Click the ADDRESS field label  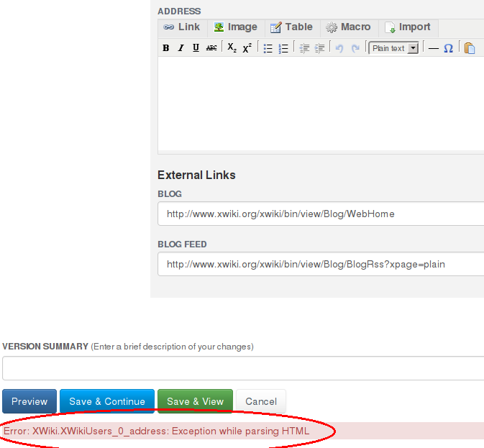pyautogui.click(x=179, y=12)
